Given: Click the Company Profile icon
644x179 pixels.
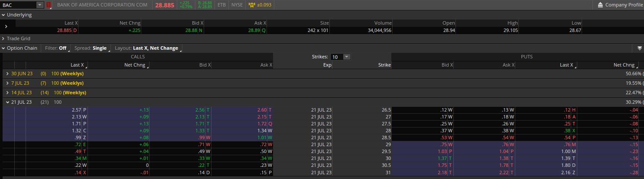Looking at the screenshot, I should [600, 5].
